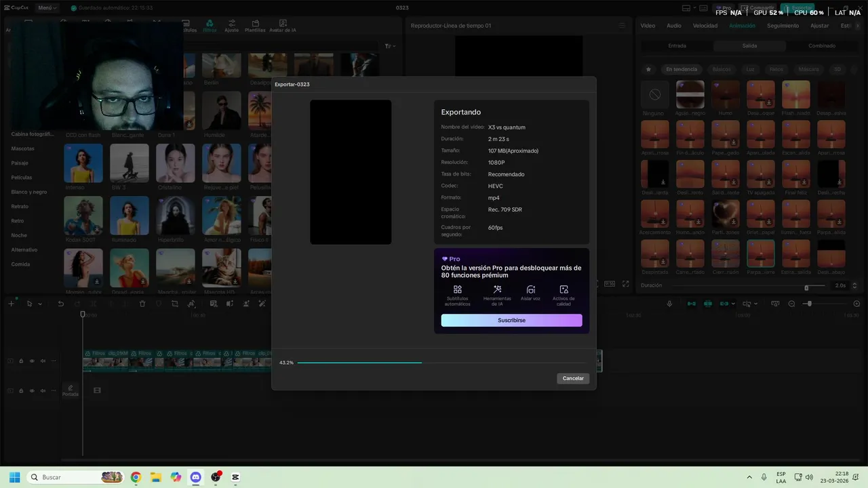This screenshot has width=868, height=488.
Task: Click the undo arrow in timeline toolbar
Action: [x=60, y=304]
